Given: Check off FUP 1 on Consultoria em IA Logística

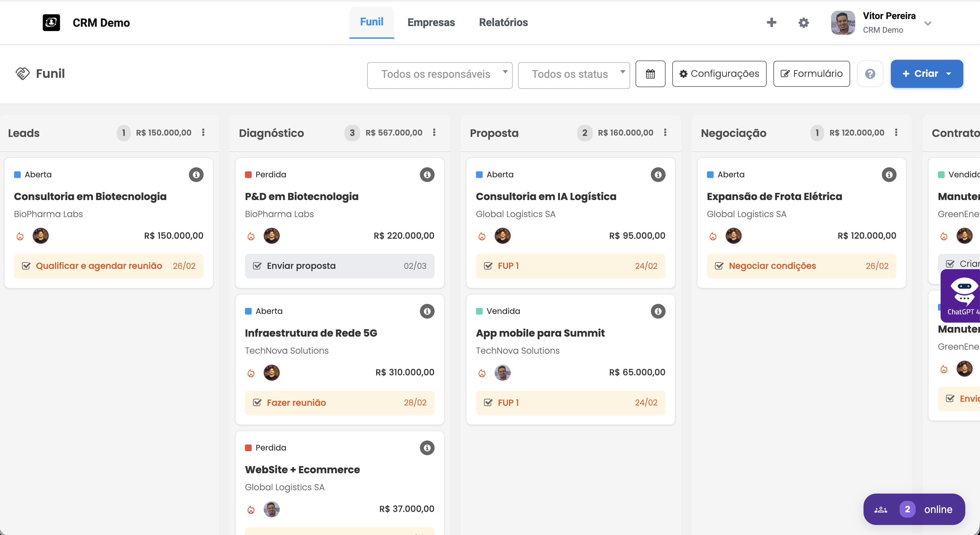Looking at the screenshot, I should [488, 266].
